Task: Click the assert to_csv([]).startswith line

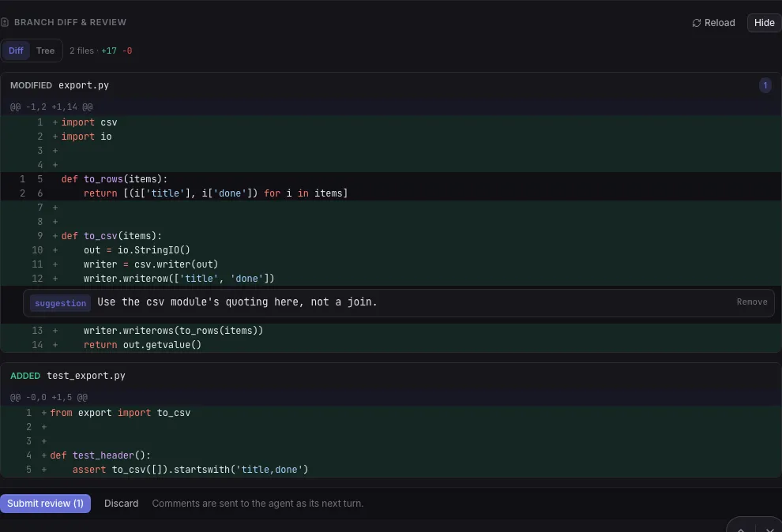Action: [391, 470]
